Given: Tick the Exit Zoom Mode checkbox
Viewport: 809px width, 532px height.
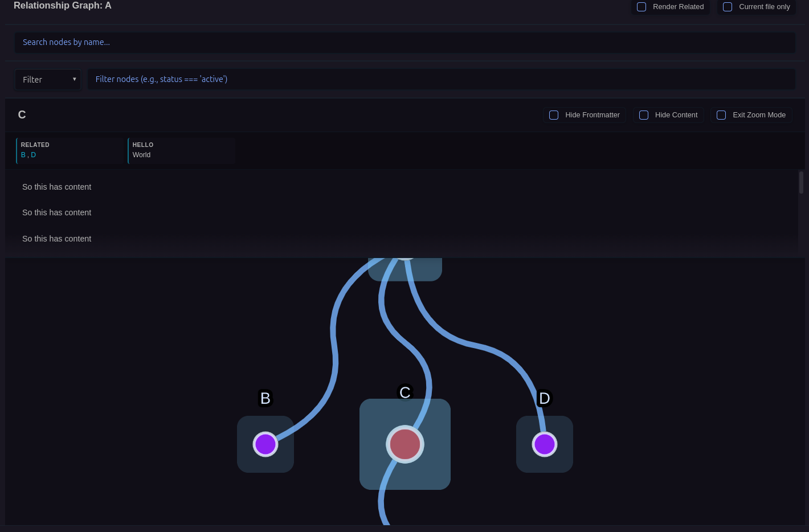Looking at the screenshot, I should pos(721,115).
